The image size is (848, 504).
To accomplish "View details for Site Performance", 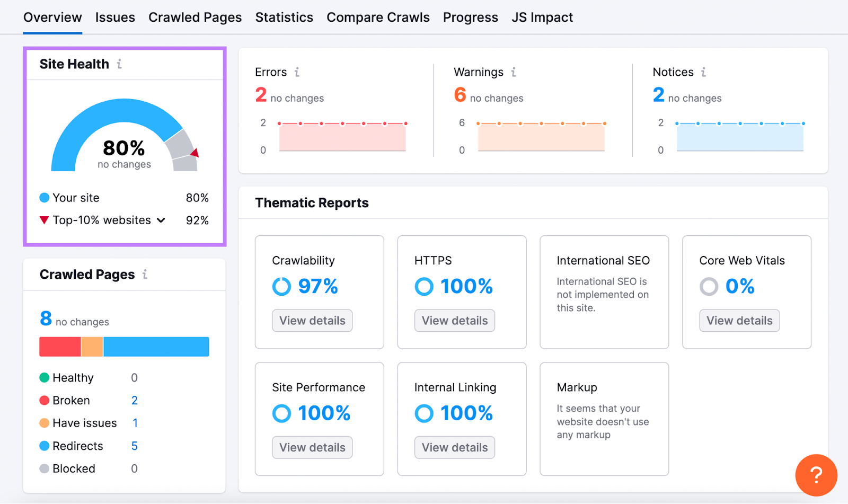I will pyautogui.click(x=312, y=447).
